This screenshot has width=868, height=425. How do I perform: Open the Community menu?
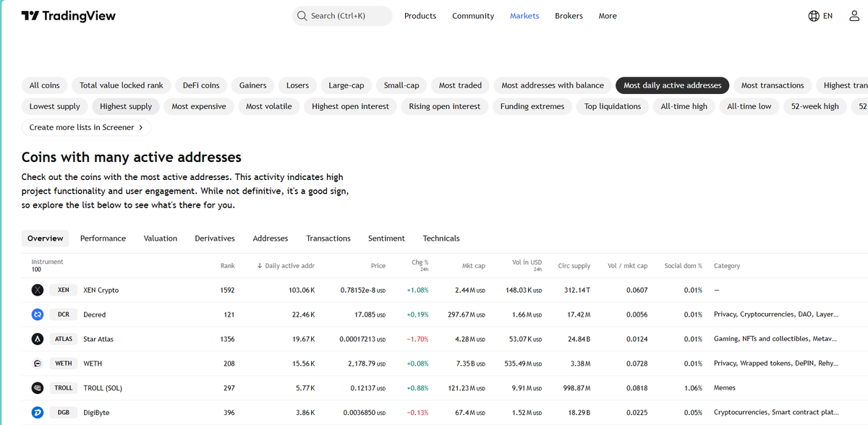pyautogui.click(x=473, y=16)
